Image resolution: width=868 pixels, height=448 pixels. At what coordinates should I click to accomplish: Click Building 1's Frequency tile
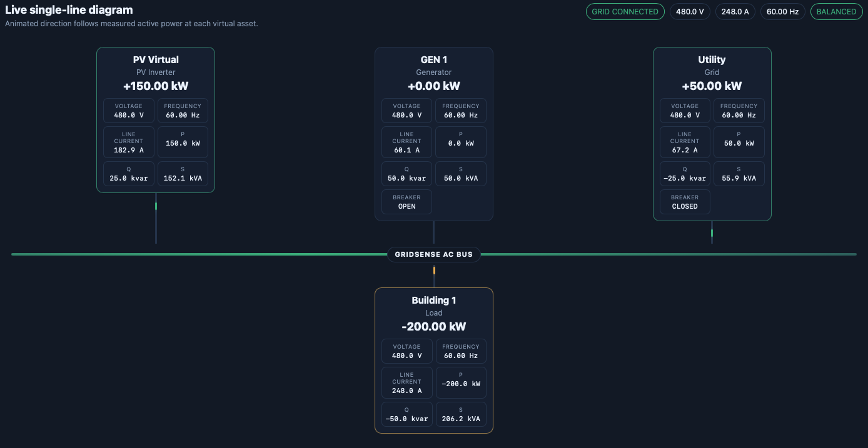click(461, 351)
